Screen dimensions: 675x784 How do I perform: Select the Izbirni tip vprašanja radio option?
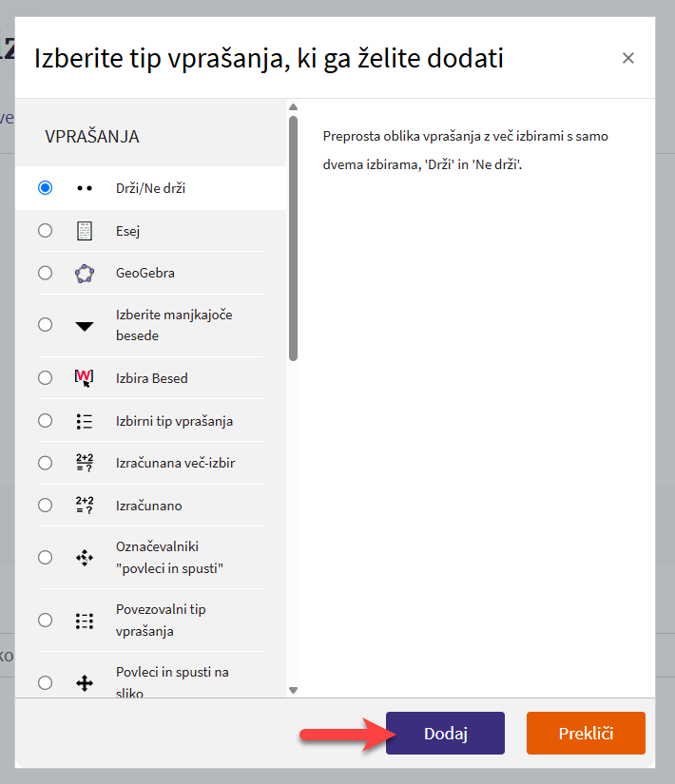coord(45,421)
